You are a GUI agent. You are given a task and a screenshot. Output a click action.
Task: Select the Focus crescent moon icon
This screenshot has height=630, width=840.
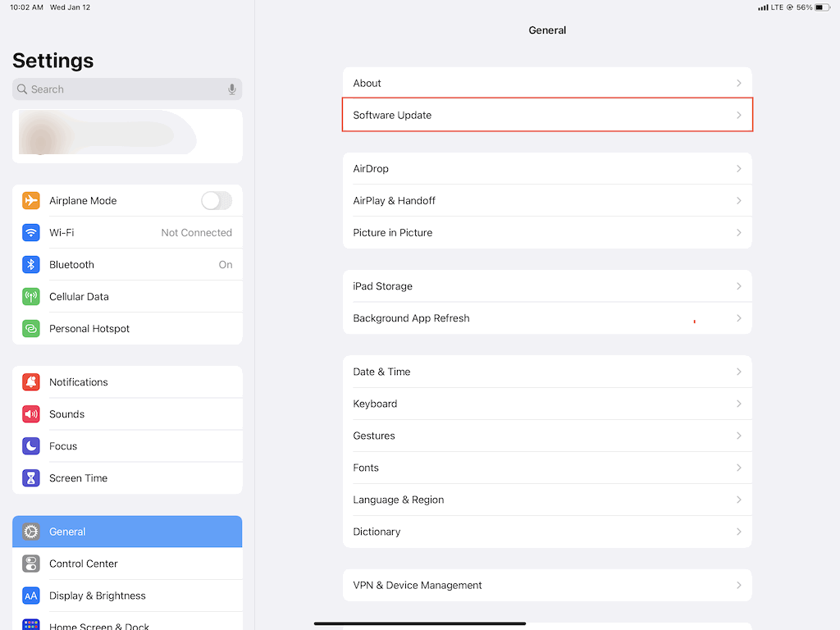pyautogui.click(x=30, y=445)
